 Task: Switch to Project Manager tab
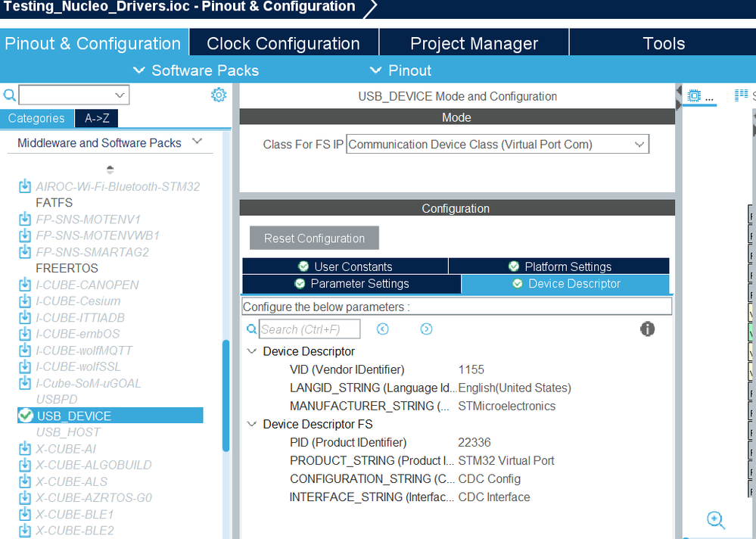click(474, 43)
